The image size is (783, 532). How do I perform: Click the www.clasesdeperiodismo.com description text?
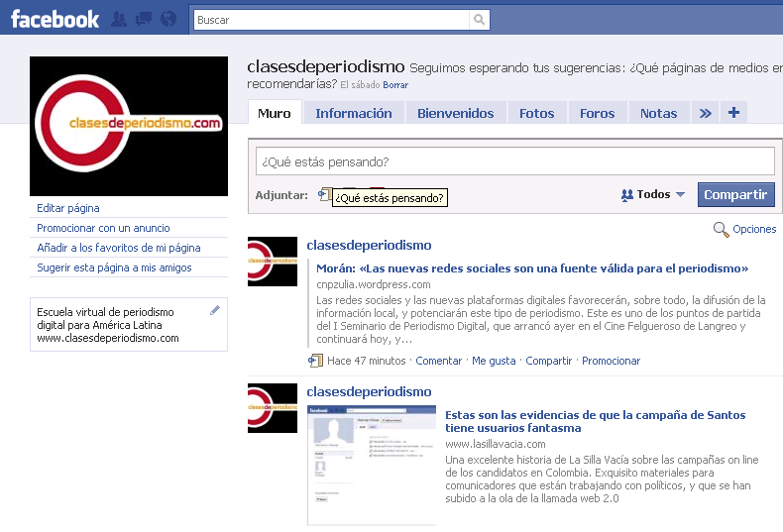click(x=108, y=338)
